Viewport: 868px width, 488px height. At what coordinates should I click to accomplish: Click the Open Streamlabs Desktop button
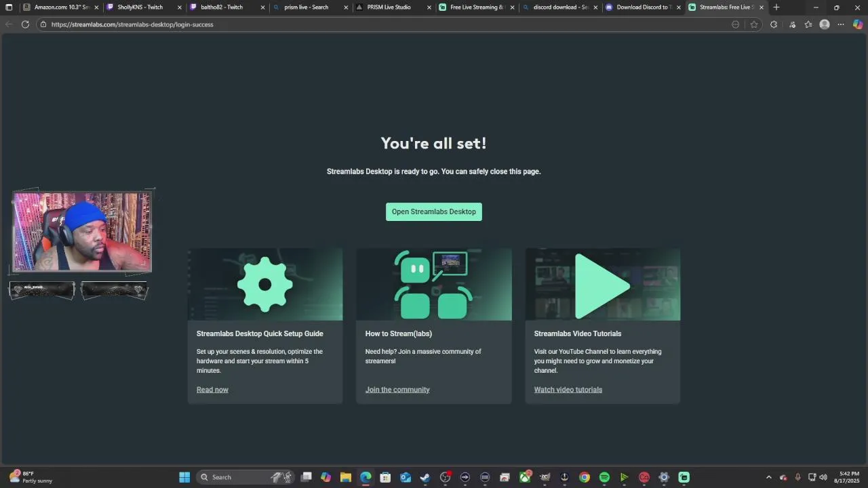(x=434, y=211)
